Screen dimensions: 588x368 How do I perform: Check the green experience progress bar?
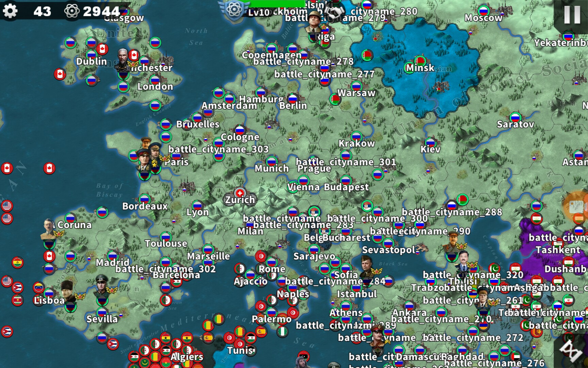click(x=276, y=4)
